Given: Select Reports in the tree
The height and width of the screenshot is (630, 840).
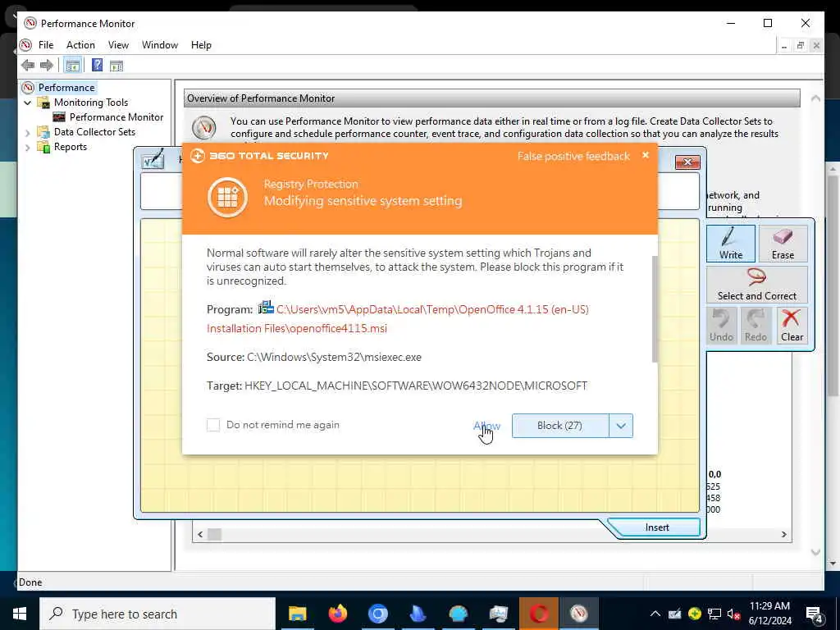Looking at the screenshot, I should [71, 147].
